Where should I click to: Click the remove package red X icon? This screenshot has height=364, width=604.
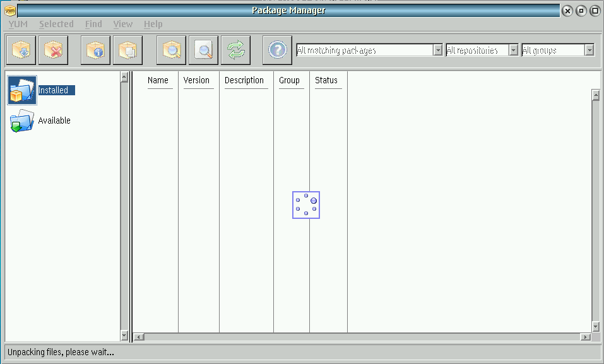[53, 50]
